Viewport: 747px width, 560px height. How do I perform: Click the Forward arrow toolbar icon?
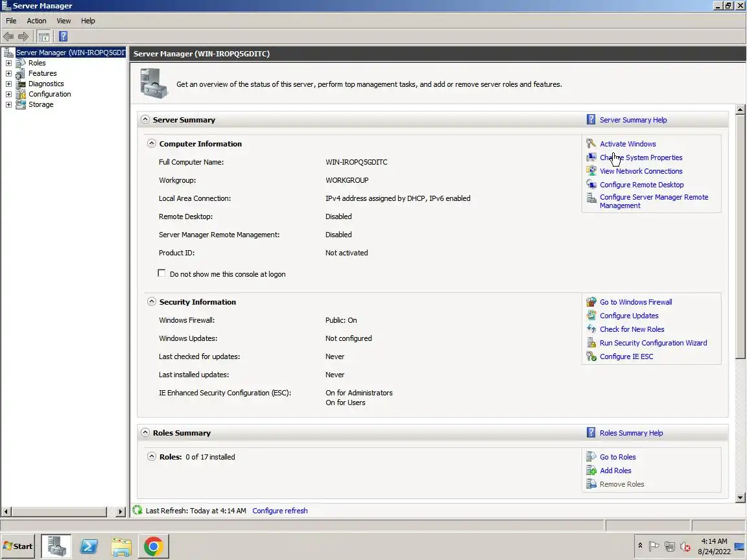23,37
